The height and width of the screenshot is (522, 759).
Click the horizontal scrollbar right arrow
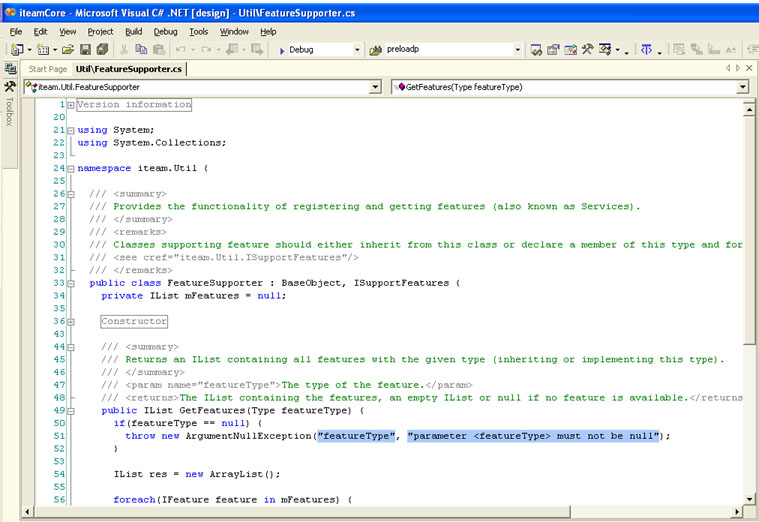[x=737, y=511]
